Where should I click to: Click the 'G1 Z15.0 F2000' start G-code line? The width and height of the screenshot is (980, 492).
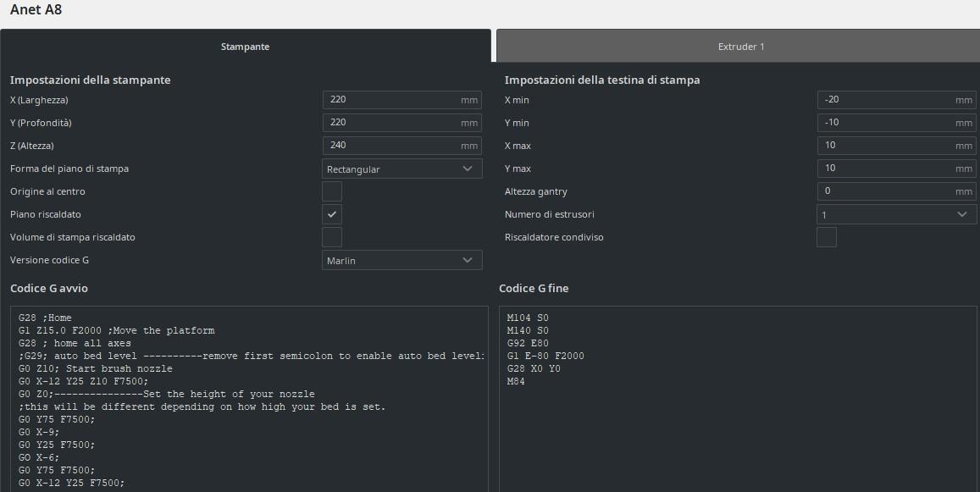point(116,330)
